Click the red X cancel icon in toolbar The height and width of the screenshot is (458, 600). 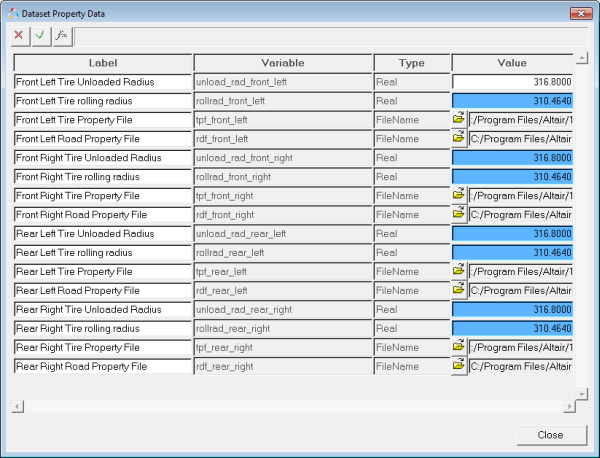click(19, 35)
